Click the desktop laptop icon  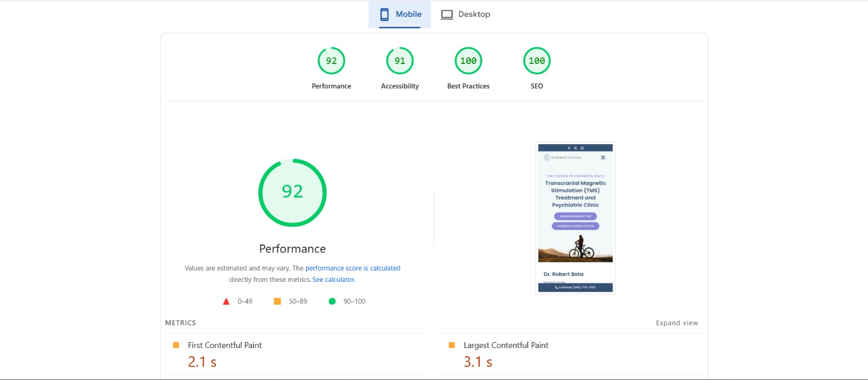tap(446, 15)
